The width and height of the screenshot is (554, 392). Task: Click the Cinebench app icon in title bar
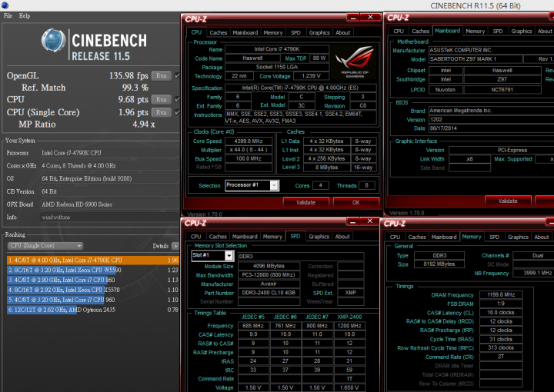point(5,5)
